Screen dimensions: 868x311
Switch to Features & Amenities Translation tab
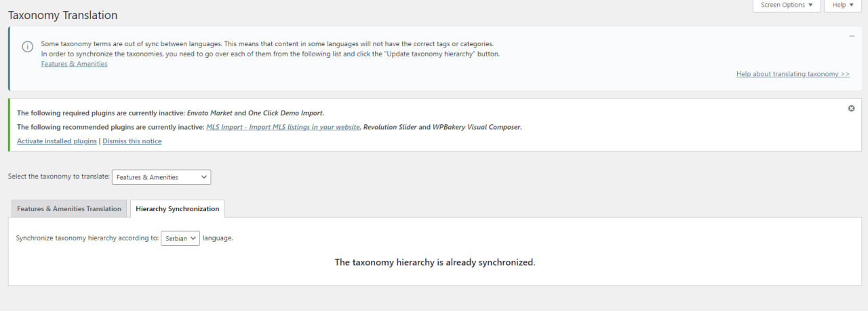point(69,209)
